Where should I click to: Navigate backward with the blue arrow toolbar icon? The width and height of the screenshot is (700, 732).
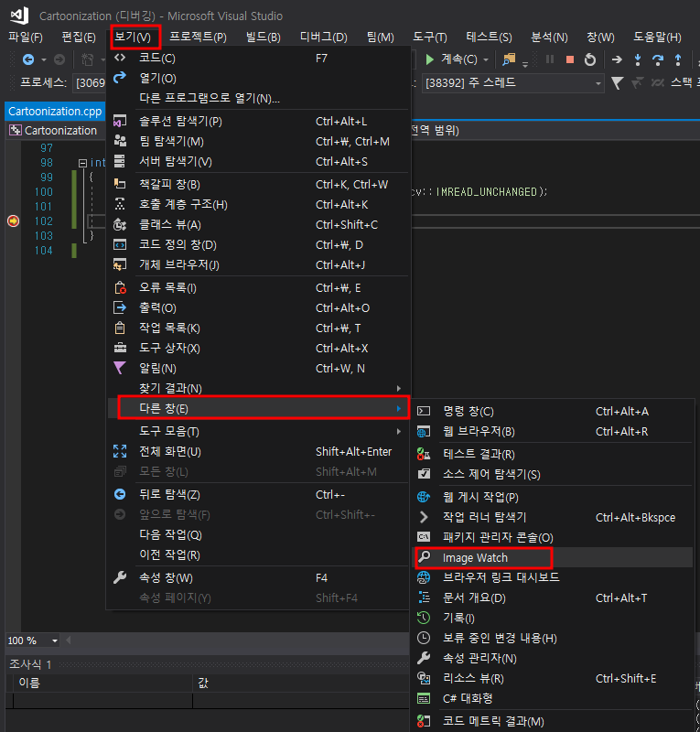tap(28, 59)
